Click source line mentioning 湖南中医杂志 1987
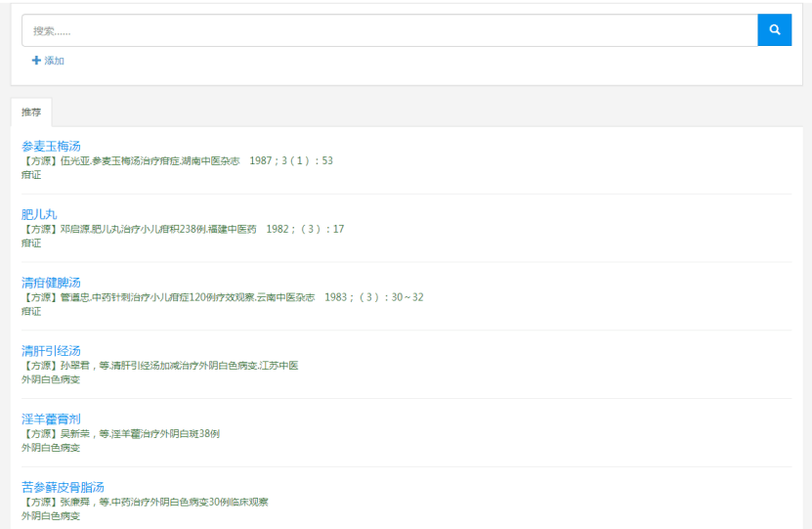The width and height of the screenshot is (812, 529). tap(177, 161)
